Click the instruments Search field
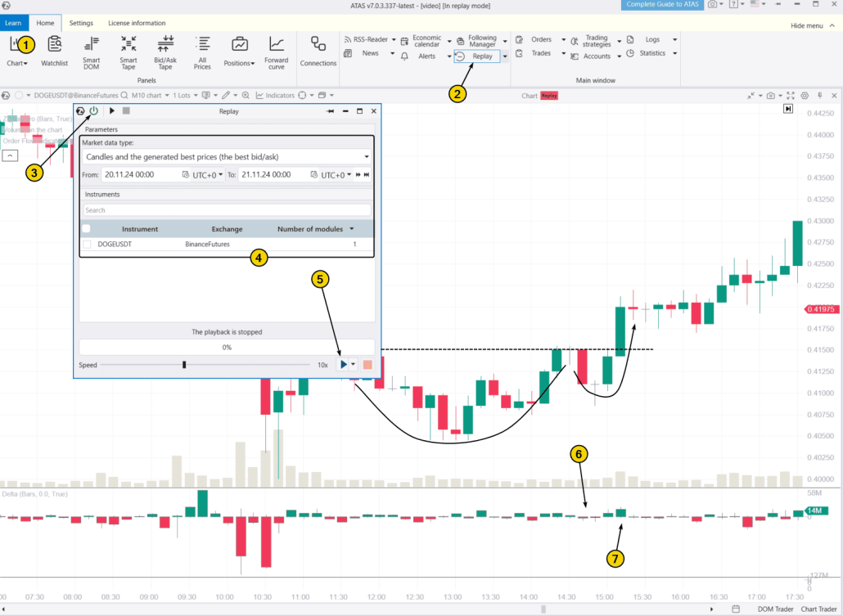 pyautogui.click(x=227, y=210)
